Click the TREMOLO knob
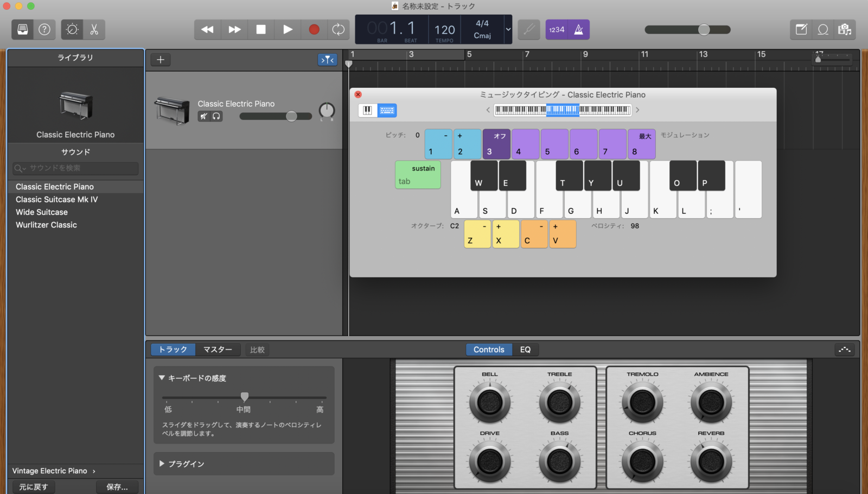Image resolution: width=868 pixels, height=494 pixels. tap(642, 402)
